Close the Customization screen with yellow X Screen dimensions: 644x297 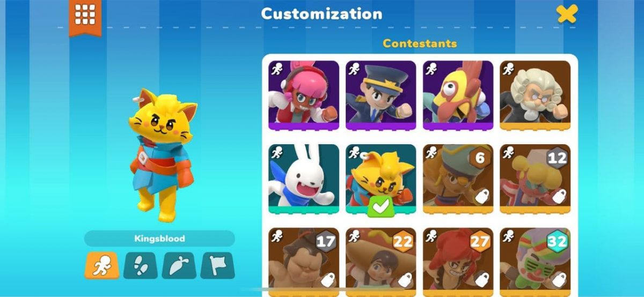click(567, 13)
